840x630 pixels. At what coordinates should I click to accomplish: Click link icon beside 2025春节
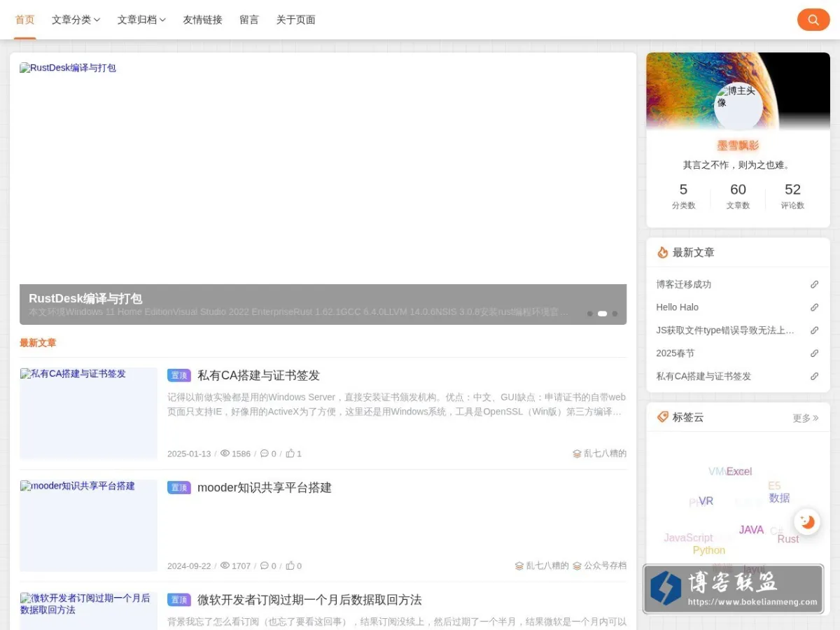pos(814,353)
